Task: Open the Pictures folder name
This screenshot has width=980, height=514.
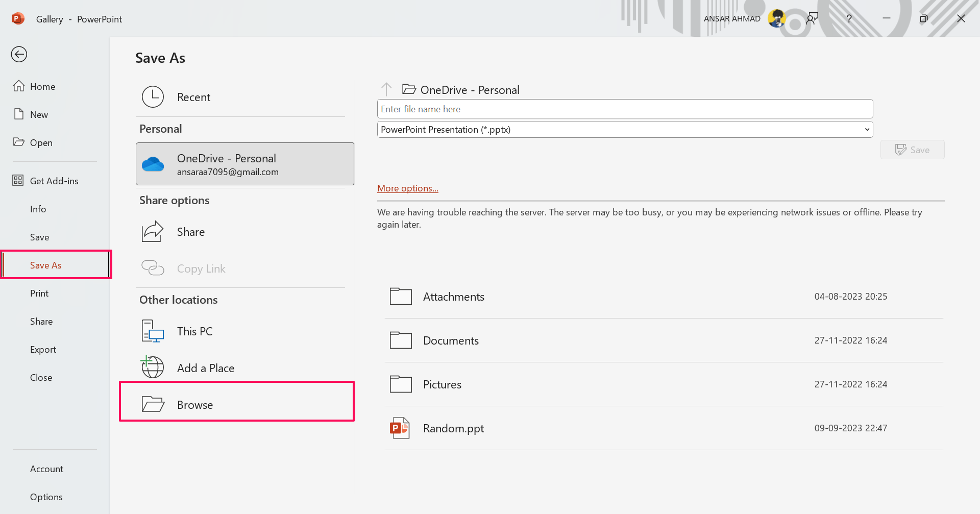Action: (x=442, y=384)
